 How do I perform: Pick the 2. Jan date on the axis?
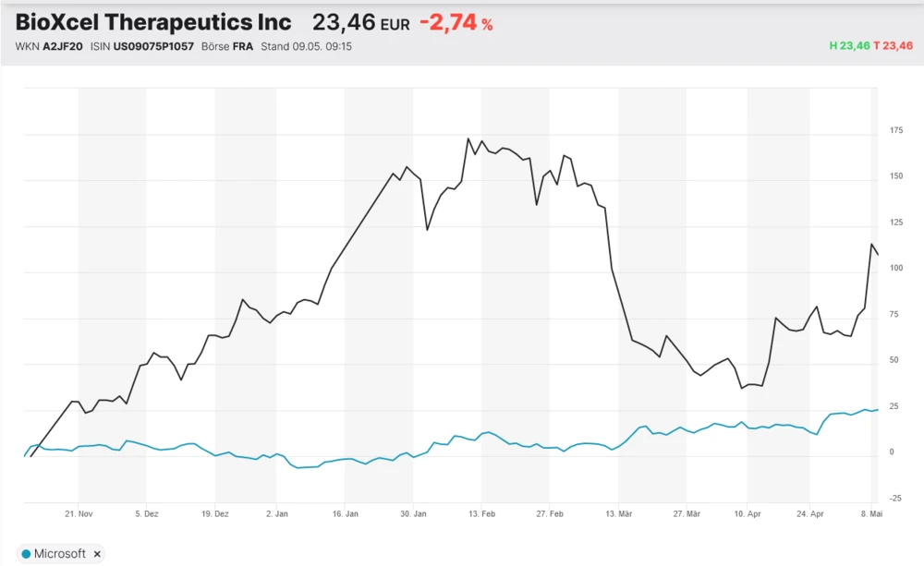[276, 512]
